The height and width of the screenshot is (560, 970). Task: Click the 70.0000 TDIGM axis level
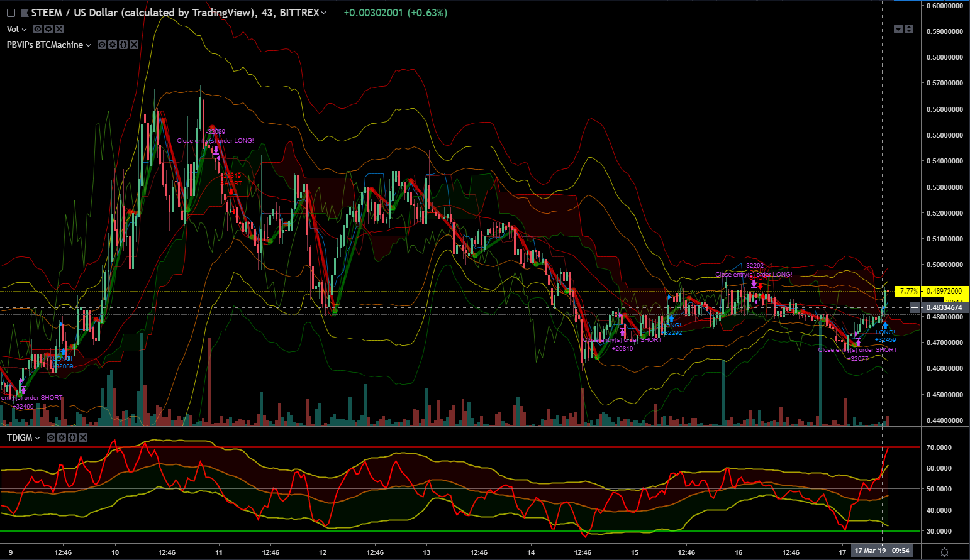(939, 447)
